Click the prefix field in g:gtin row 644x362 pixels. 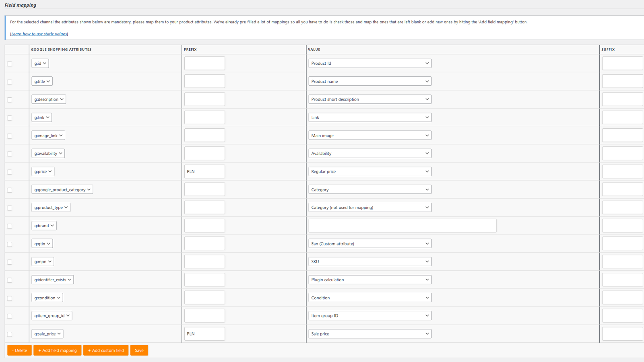[x=204, y=243]
